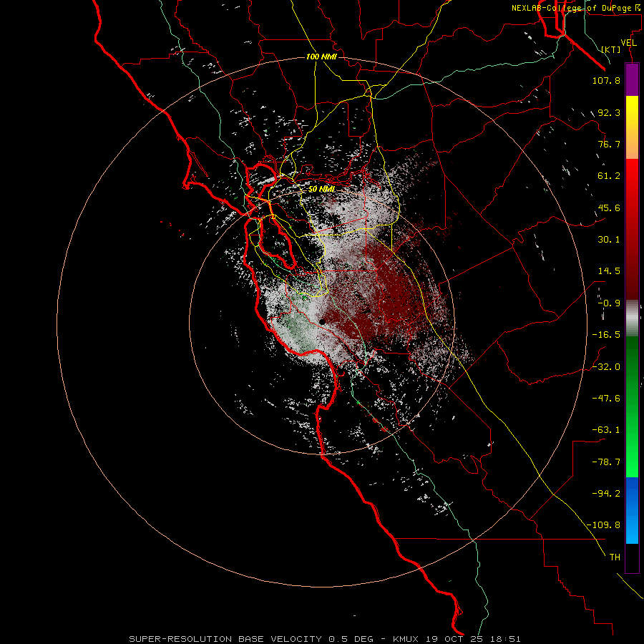The height and width of the screenshot is (644, 644).
Task: Click the blue segment of velocity color bar
Action: tap(632, 510)
